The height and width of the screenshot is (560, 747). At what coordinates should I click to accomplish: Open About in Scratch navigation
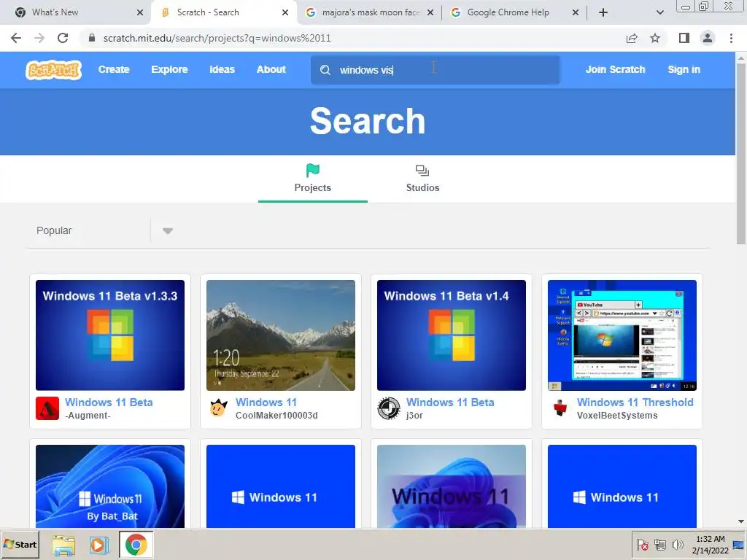[271, 69]
